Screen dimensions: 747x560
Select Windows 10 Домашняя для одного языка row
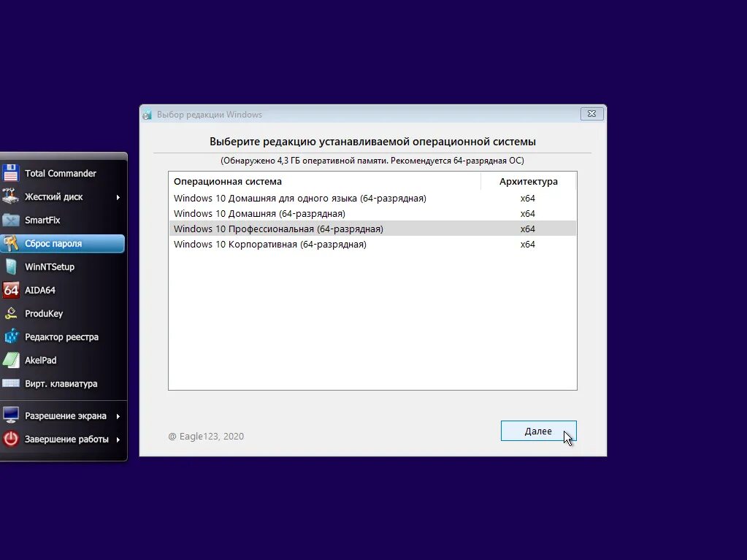[x=372, y=198]
